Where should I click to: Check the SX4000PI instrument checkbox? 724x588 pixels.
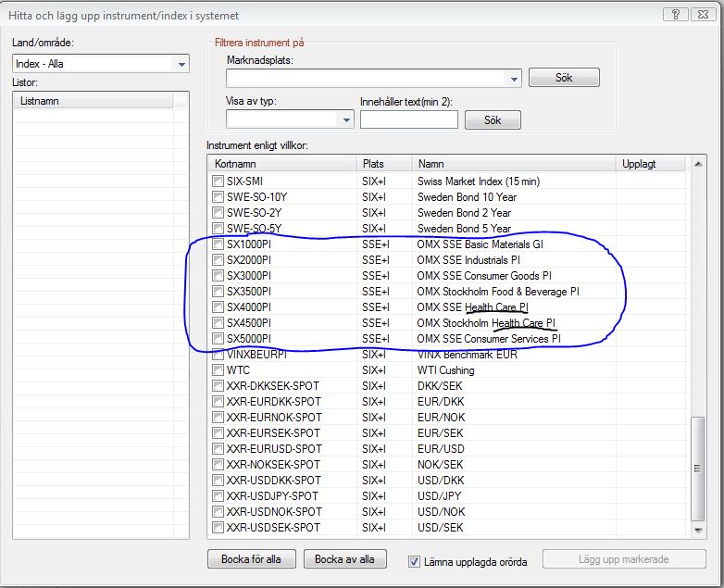218,307
